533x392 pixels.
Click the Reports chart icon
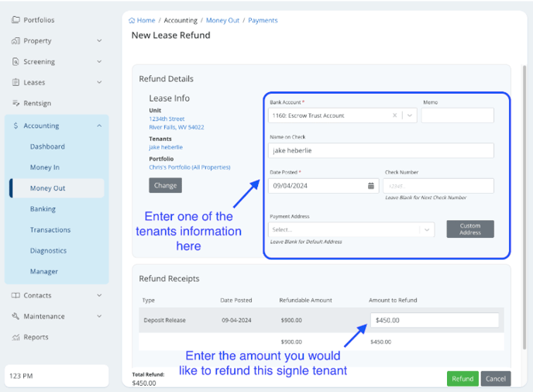click(15, 337)
